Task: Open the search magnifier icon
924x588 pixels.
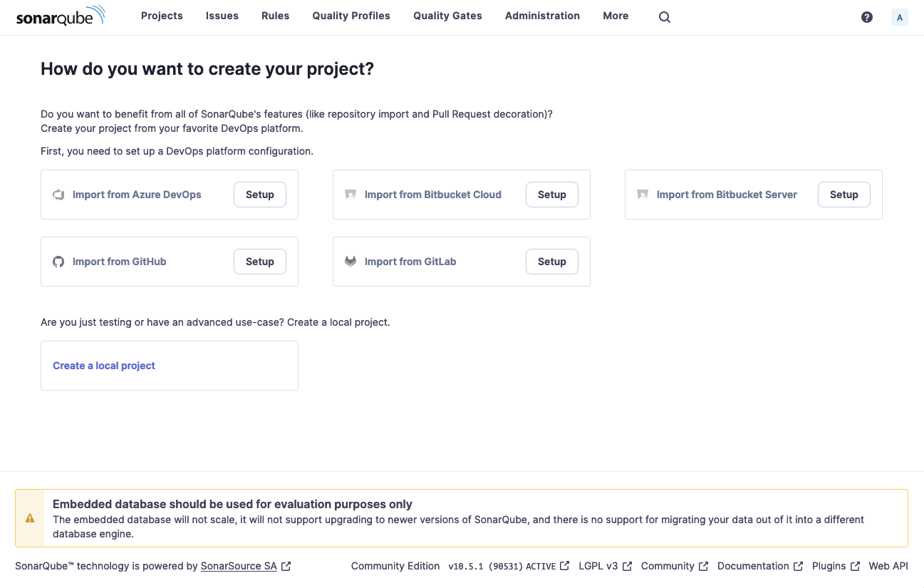Action: [665, 17]
